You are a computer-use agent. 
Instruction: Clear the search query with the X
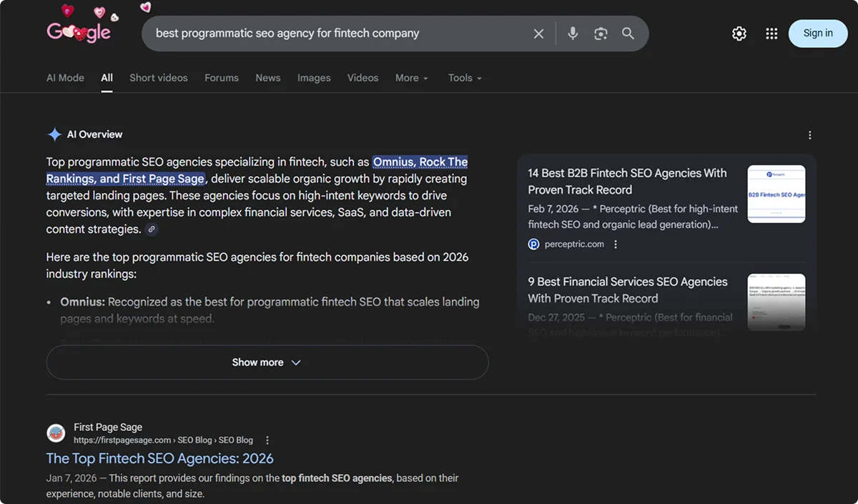538,33
